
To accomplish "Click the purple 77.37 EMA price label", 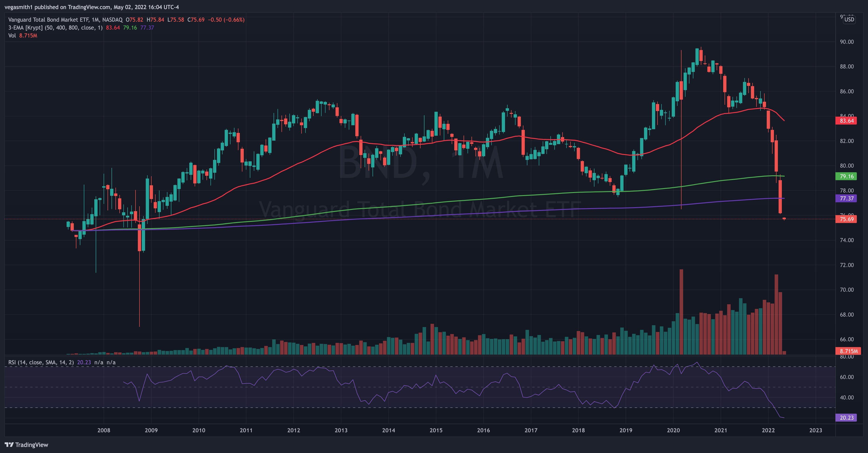I will [x=846, y=198].
